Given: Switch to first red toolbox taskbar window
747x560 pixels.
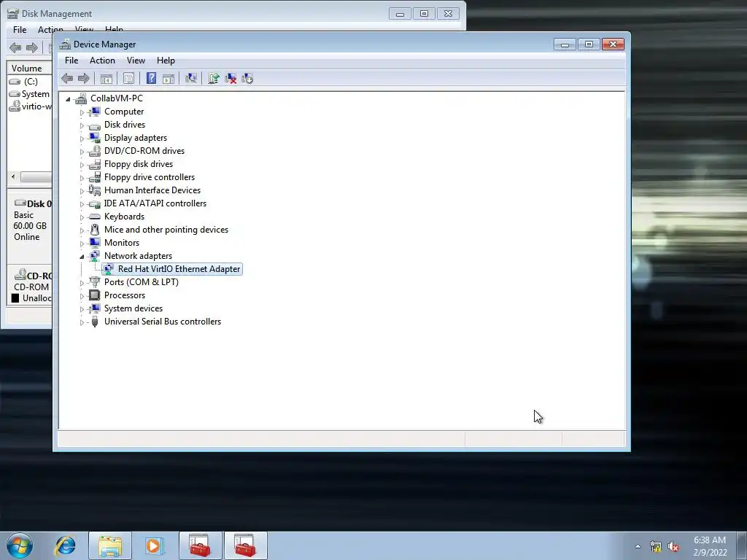Looking at the screenshot, I should pyautogui.click(x=200, y=545).
